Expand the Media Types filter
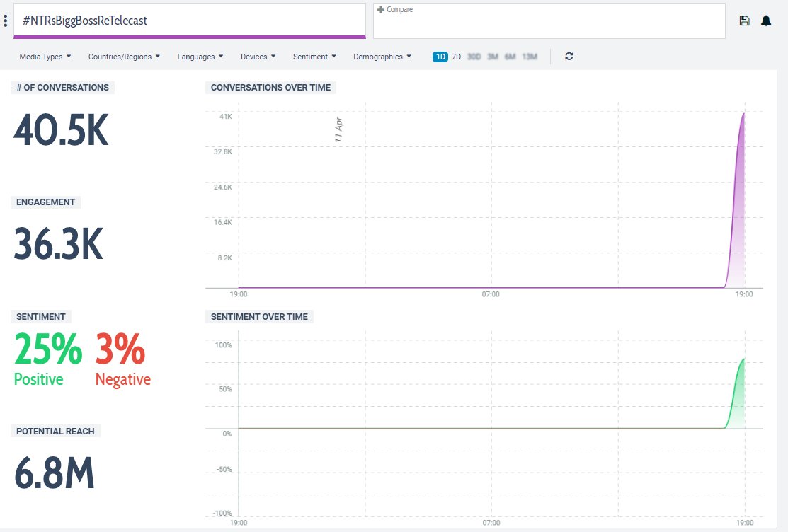This screenshot has height=532, width=788. pyautogui.click(x=45, y=57)
